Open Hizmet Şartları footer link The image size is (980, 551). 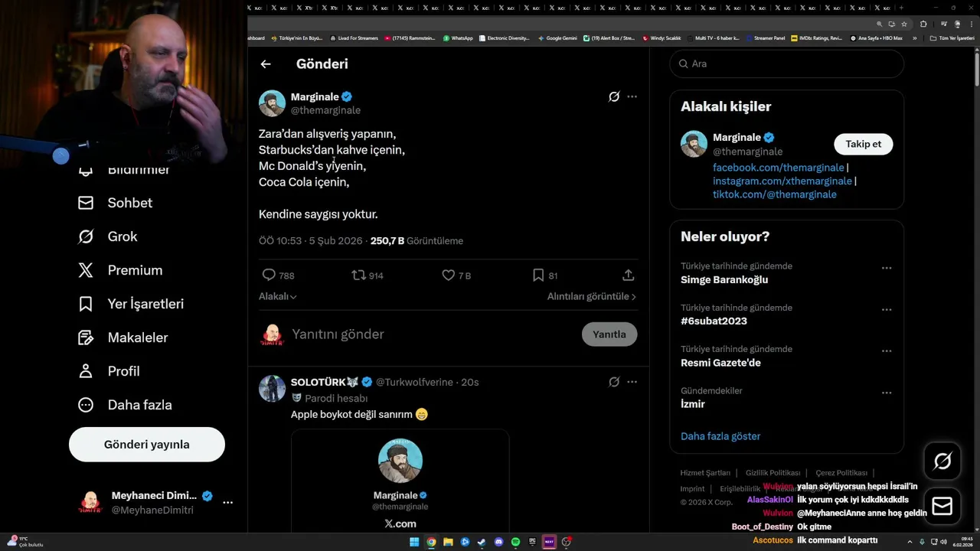tap(705, 473)
